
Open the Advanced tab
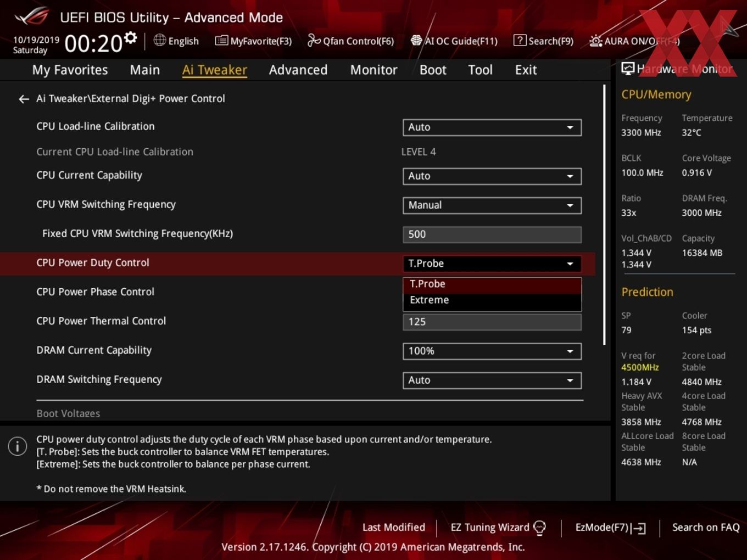pos(298,70)
